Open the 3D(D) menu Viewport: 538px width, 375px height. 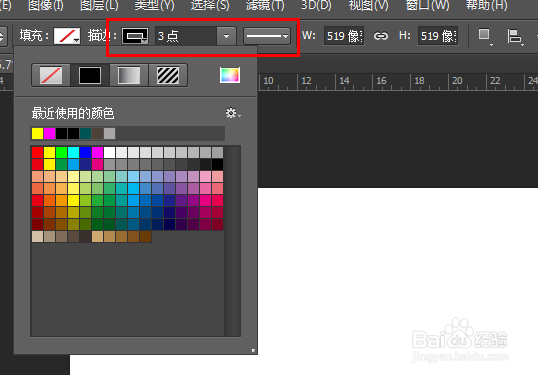[316, 5]
